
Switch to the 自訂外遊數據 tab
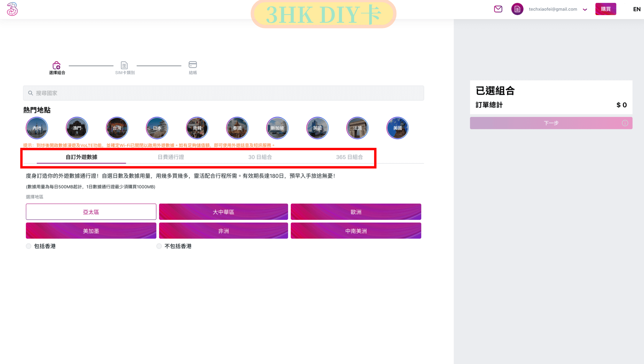pyautogui.click(x=81, y=157)
